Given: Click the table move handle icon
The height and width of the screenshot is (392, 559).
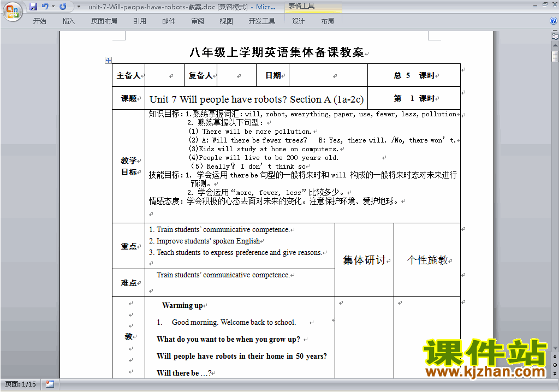Looking at the screenshot, I should click(109, 60).
